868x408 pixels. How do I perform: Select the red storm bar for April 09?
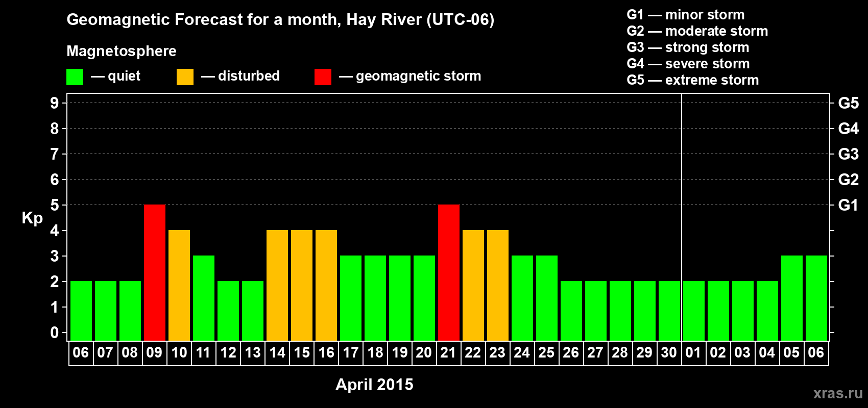point(155,272)
